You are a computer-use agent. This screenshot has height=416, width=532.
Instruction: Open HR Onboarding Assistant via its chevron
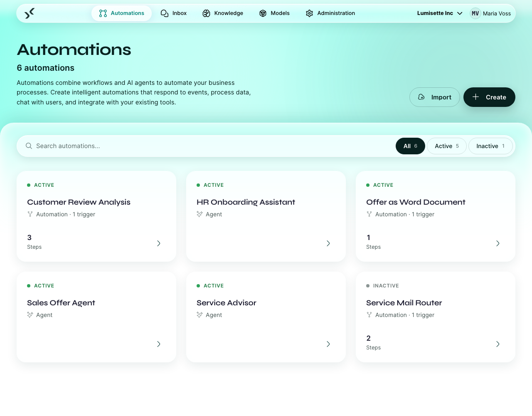coord(328,243)
